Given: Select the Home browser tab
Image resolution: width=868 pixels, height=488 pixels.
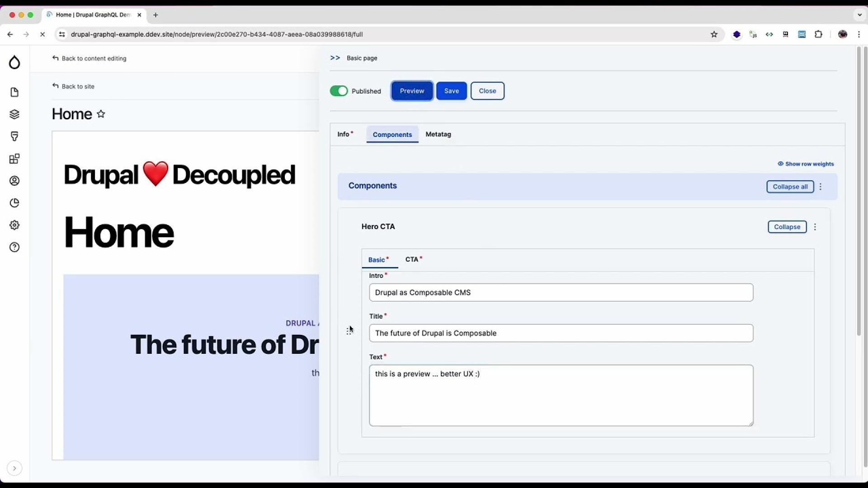Looking at the screenshot, I should coord(94,15).
